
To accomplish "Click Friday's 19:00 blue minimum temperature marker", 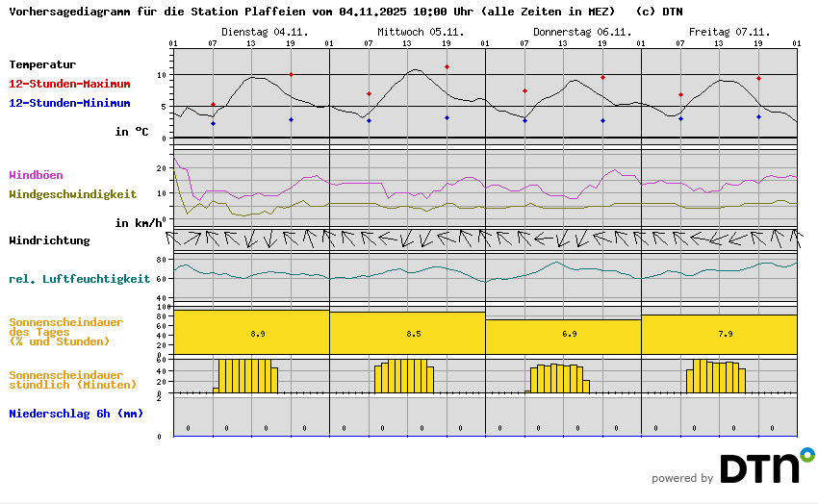I will click(758, 116).
